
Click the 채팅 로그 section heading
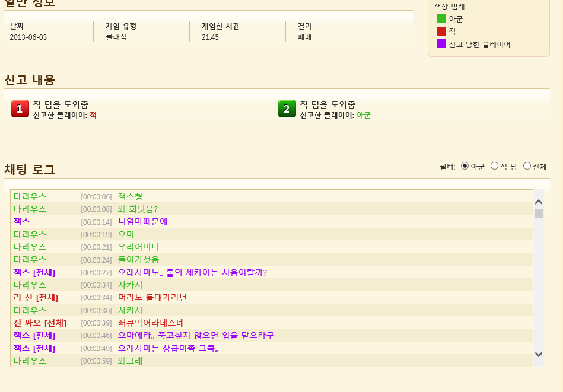click(x=30, y=170)
